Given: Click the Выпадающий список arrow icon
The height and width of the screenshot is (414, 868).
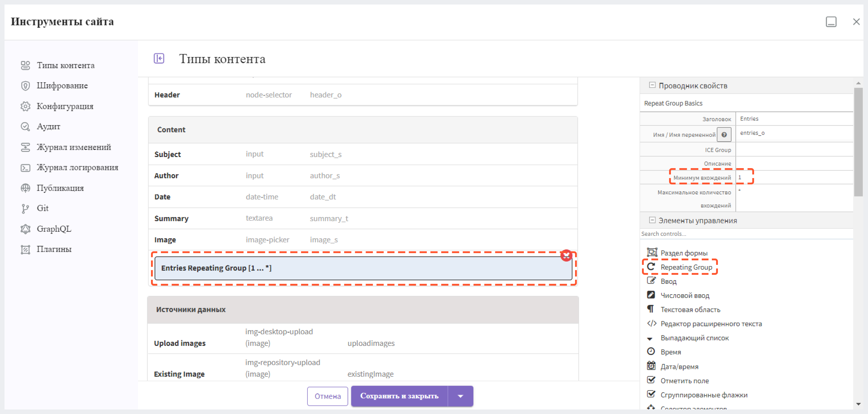Looking at the screenshot, I should click(x=650, y=339).
